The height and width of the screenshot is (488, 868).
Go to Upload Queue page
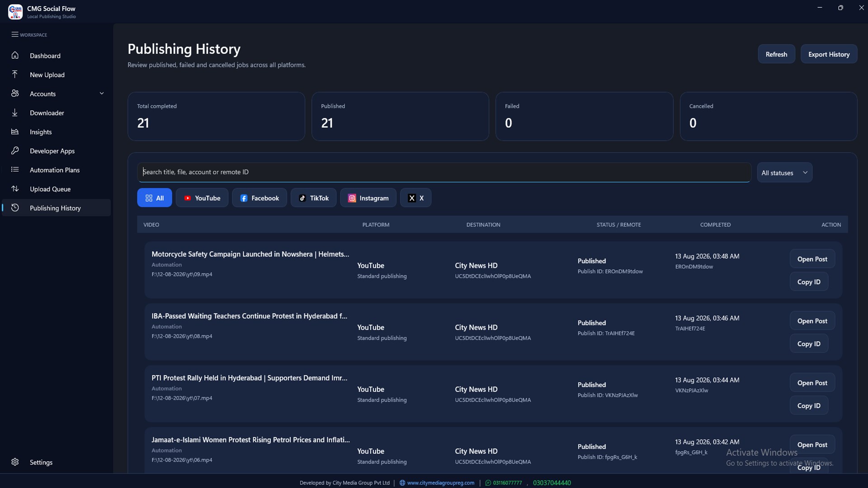pos(57,189)
